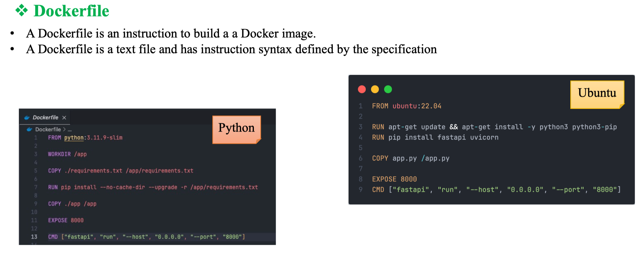Click the Docker whale icon in the Dockerfile tab
Viewport: 644px width, 264px height.
[27, 118]
